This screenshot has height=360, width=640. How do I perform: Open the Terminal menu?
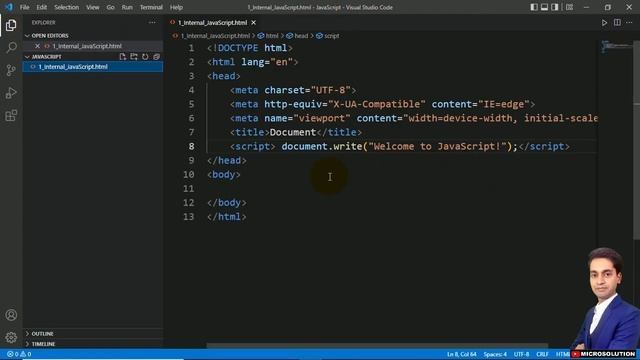[151, 7]
